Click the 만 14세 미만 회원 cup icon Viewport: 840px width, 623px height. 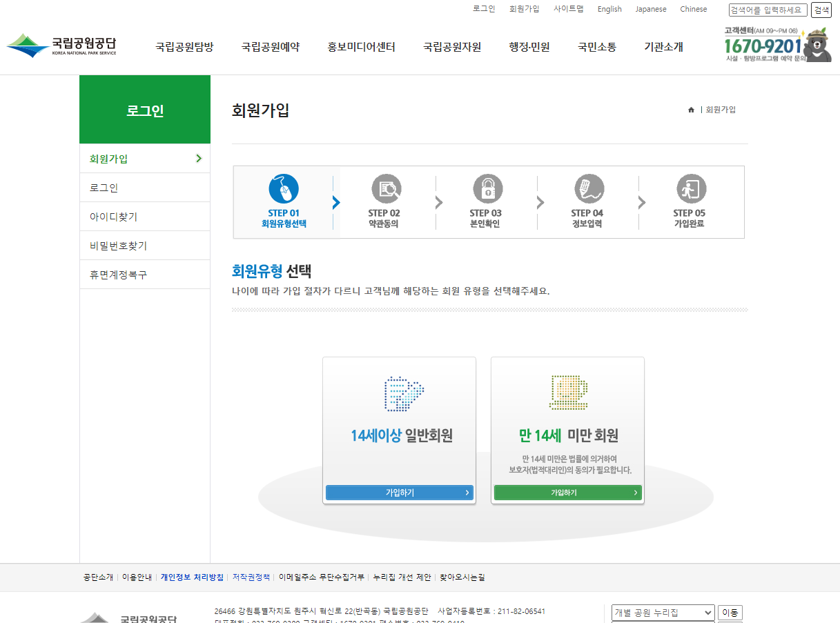point(568,393)
